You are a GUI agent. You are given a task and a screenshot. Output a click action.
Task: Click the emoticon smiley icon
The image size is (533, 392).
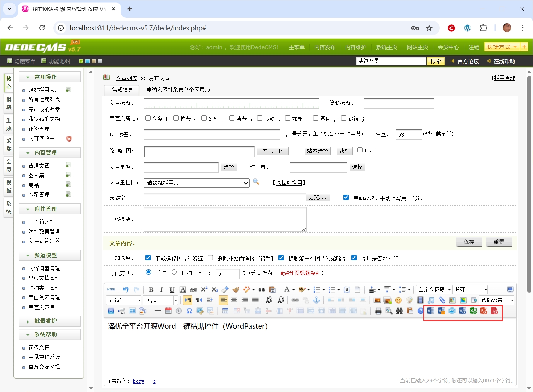tap(399, 300)
